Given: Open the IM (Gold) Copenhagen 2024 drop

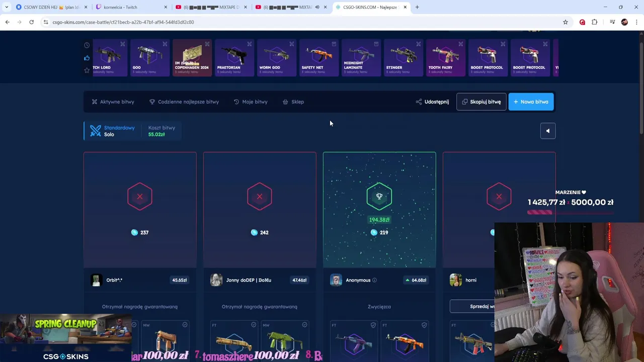Looking at the screenshot, I should tap(192, 58).
